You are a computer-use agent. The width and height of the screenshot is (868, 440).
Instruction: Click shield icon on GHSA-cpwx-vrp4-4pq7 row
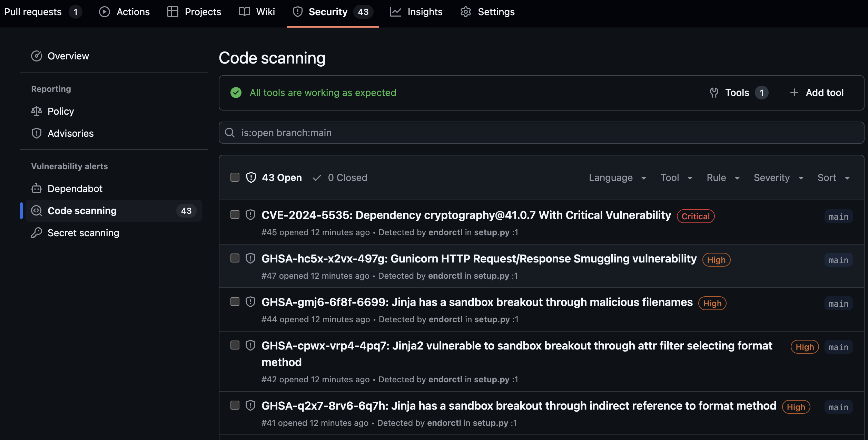pyautogui.click(x=250, y=345)
